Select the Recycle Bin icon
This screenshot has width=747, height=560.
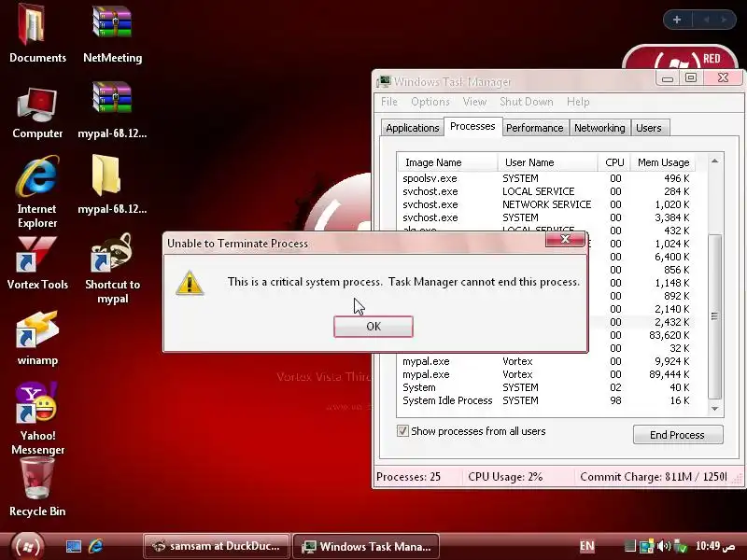(37, 486)
